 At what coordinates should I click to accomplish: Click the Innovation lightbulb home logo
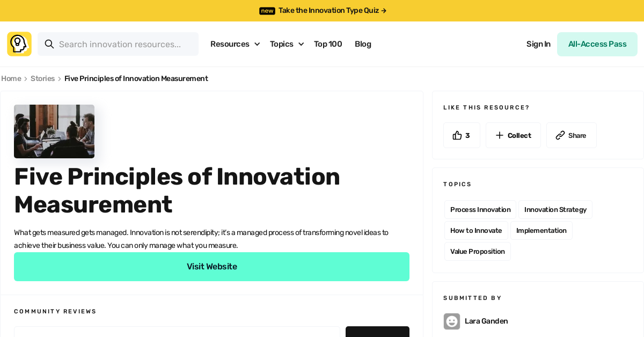[x=19, y=43]
